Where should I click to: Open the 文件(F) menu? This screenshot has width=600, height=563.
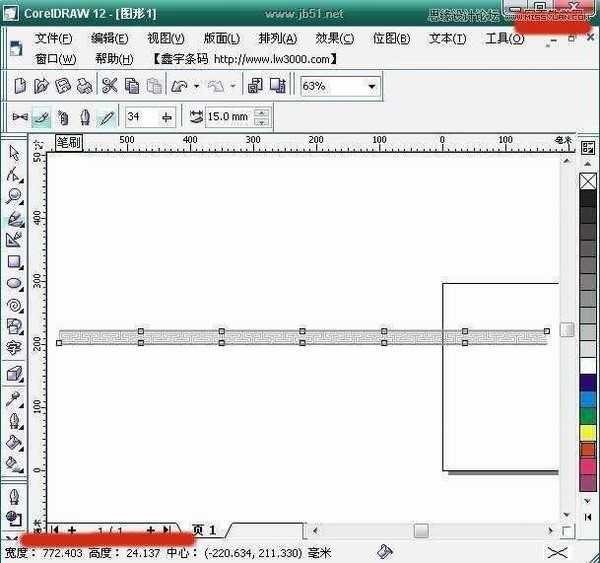pos(54,39)
